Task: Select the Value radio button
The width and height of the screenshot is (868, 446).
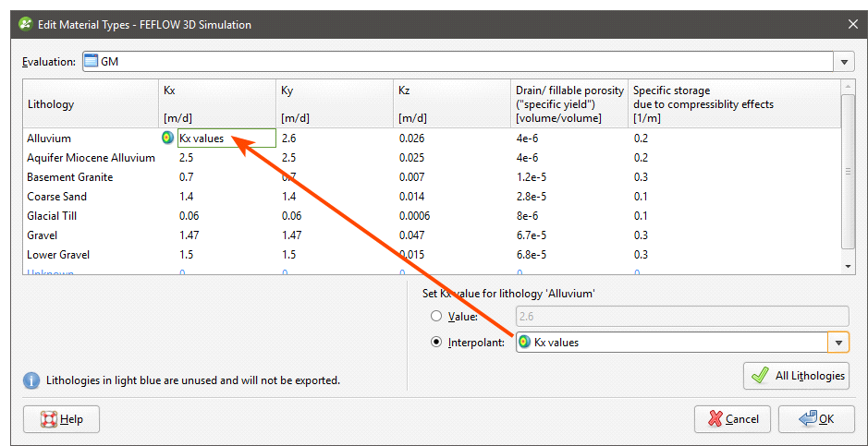Action: (x=436, y=317)
